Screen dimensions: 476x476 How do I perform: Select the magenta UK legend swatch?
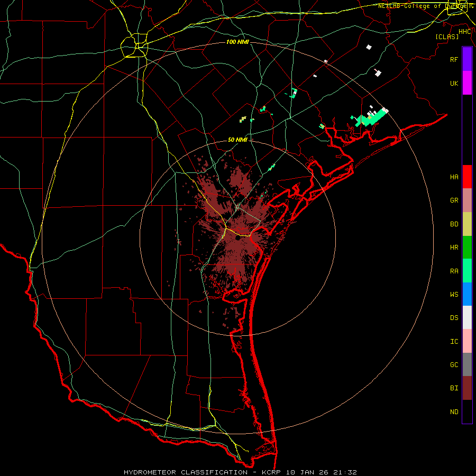467,83
